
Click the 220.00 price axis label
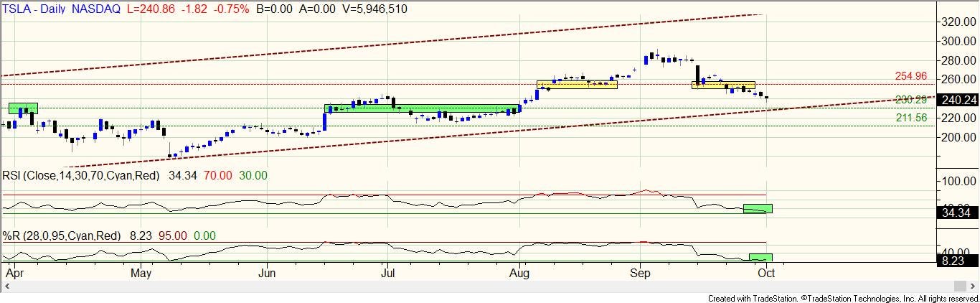tap(958, 118)
